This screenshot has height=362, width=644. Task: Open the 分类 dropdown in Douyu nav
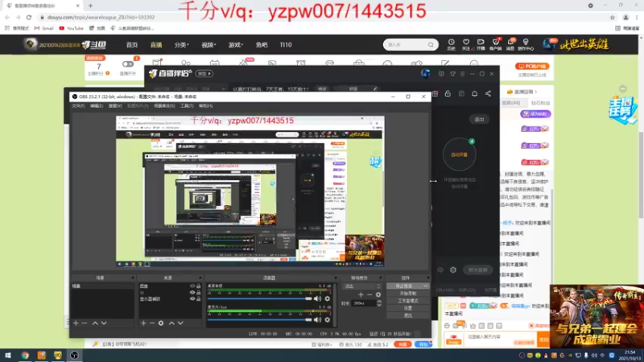181,45
